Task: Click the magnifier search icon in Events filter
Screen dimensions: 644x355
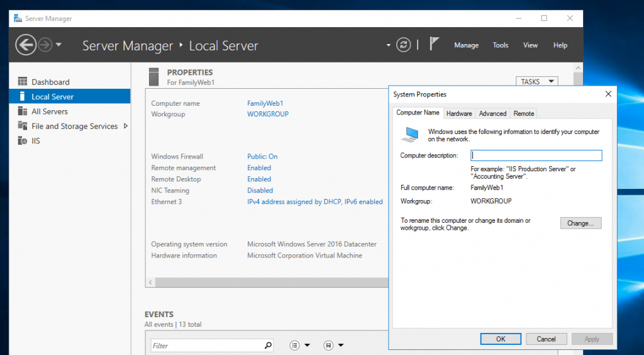Action: click(268, 346)
